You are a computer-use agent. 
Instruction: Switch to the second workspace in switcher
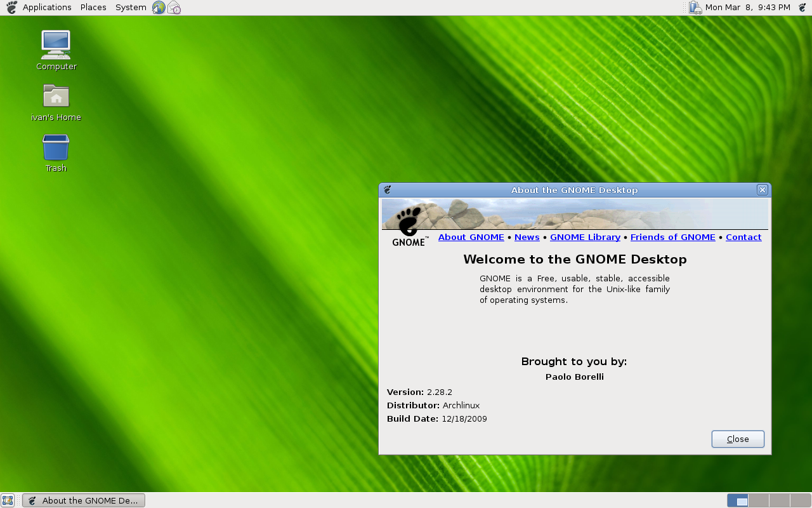click(759, 500)
